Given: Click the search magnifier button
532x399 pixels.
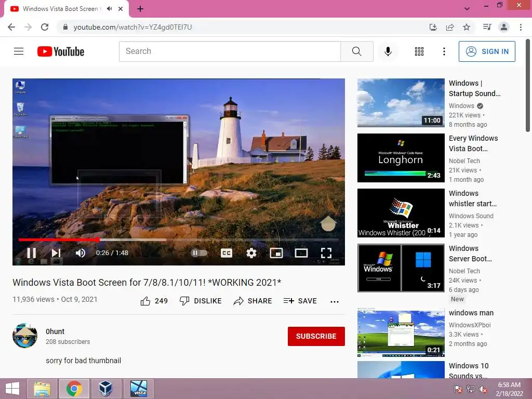Looking at the screenshot, I should (x=356, y=51).
